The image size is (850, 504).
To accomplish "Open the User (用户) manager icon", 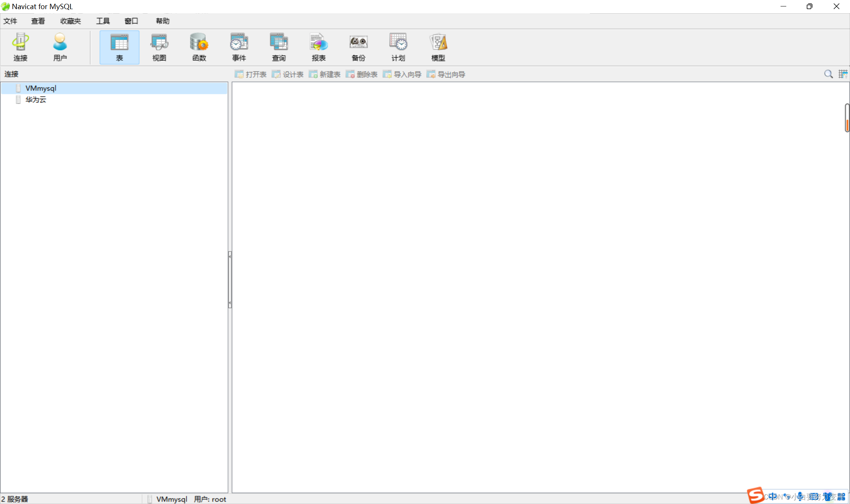I will (x=60, y=47).
